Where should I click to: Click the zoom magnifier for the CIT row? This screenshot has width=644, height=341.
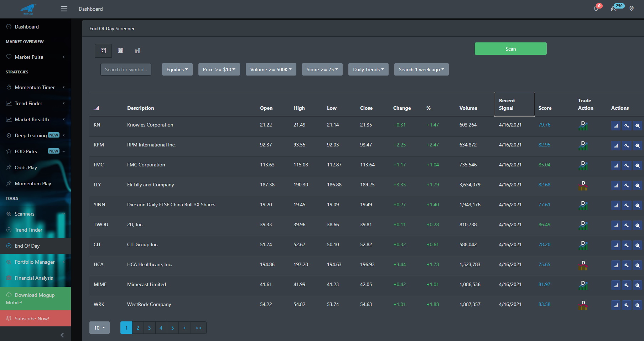638,245
